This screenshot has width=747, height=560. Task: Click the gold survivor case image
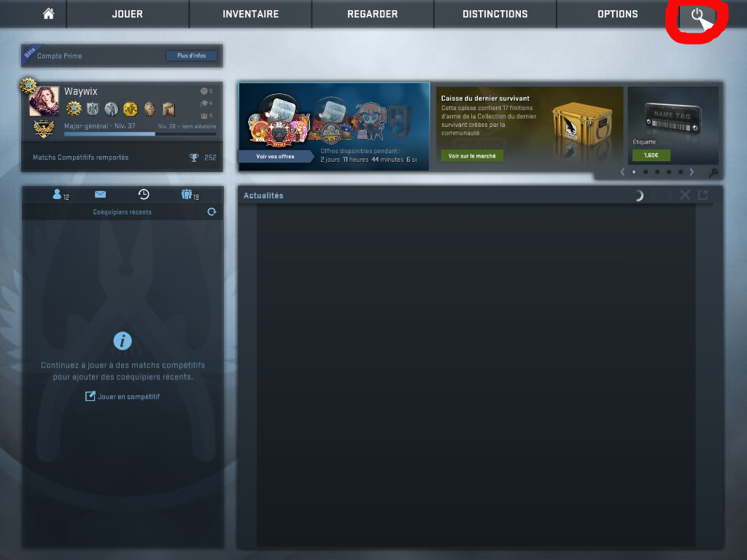[x=582, y=125]
